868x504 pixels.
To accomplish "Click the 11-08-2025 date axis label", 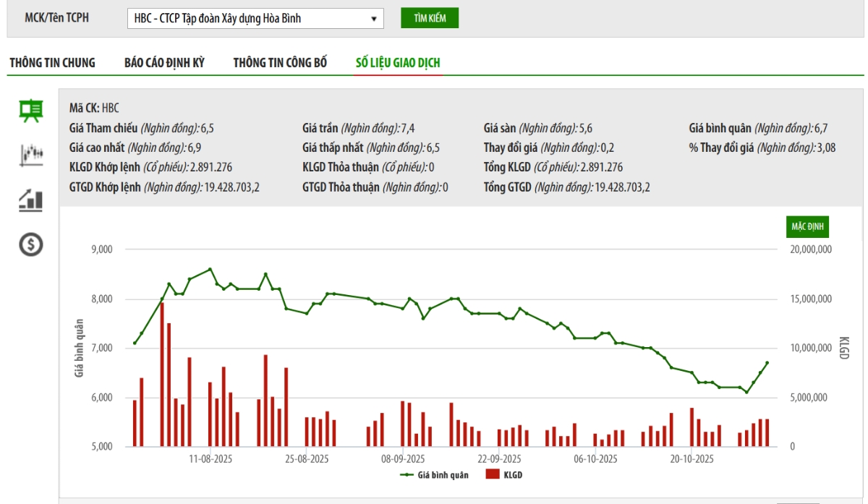I will click(x=210, y=459).
